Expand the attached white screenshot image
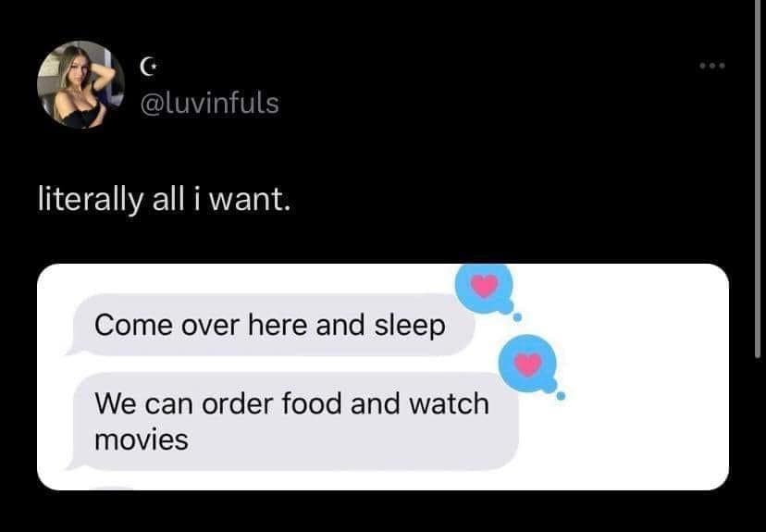Screen dimensions: 766x532 click(x=383, y=377)
